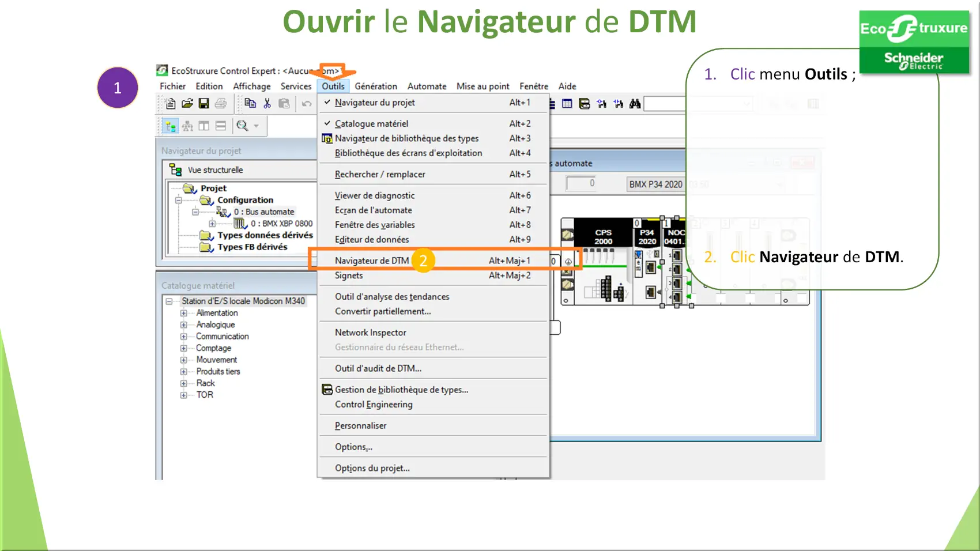Open Outil d'audit de DTM...
This screenshot has height=551, width=980.
tap(432, 369)
